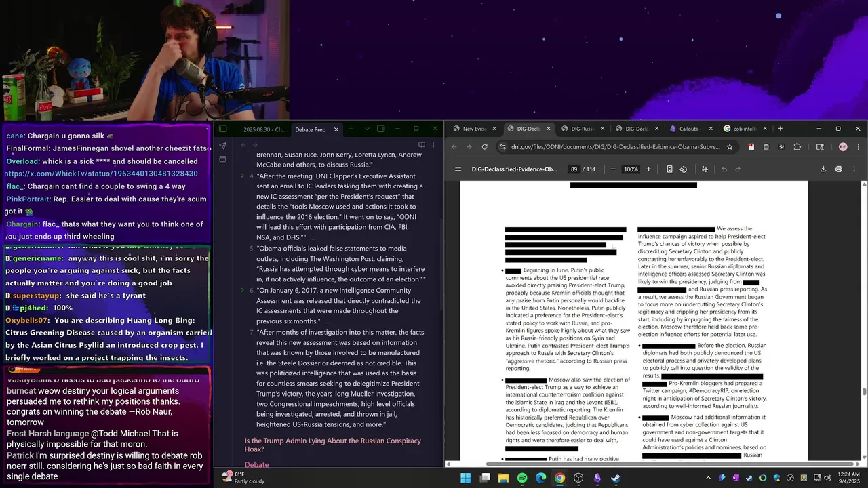This screenshot has height=488, width=868.
Task: Click the Obsidian paper-plane ribbon icon
Action: click(x=222, y=146)
